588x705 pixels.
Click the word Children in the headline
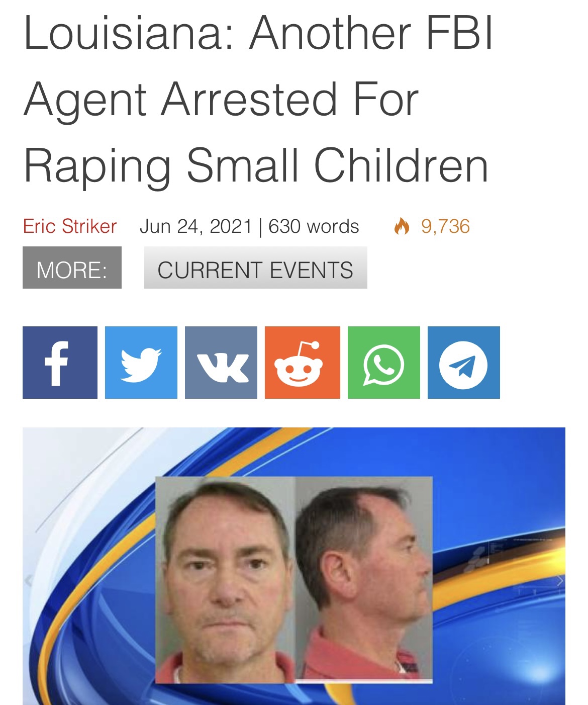point(401,165)
